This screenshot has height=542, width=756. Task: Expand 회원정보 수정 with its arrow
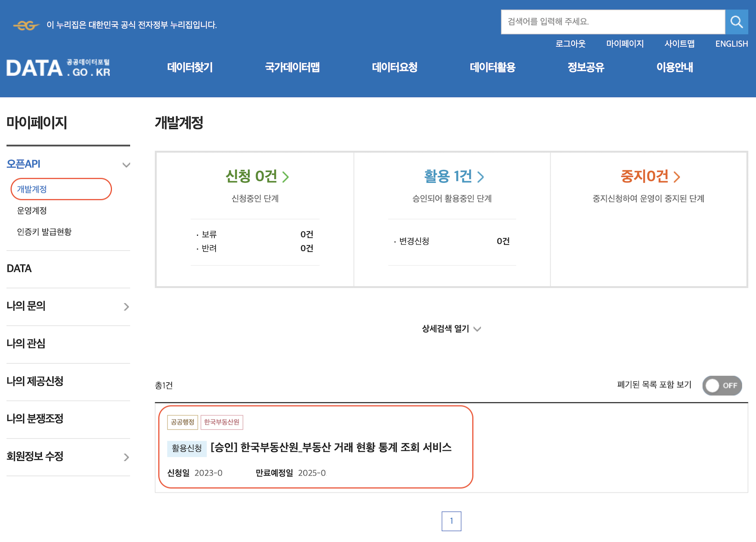tap(126, 457)
